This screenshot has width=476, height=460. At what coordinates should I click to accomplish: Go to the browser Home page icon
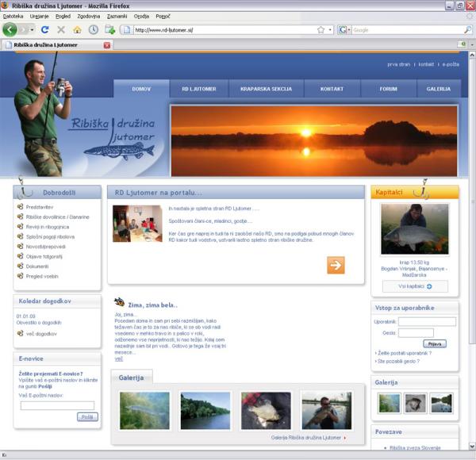[x=77, y=30]
